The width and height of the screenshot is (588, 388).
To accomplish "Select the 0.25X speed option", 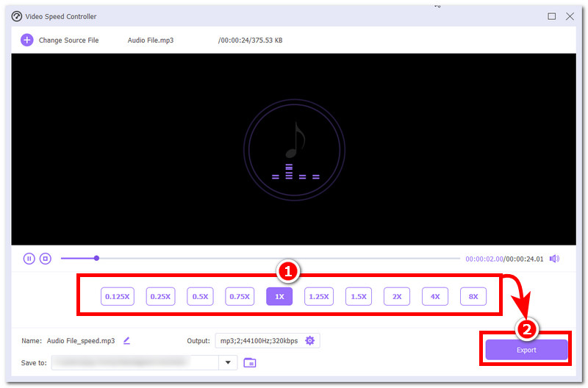I will point(160,297).
